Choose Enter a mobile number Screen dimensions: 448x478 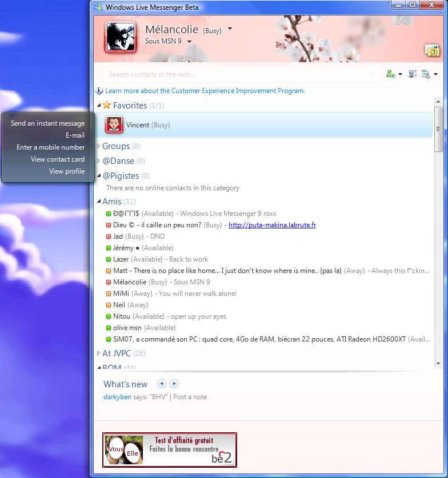[51, 147]
